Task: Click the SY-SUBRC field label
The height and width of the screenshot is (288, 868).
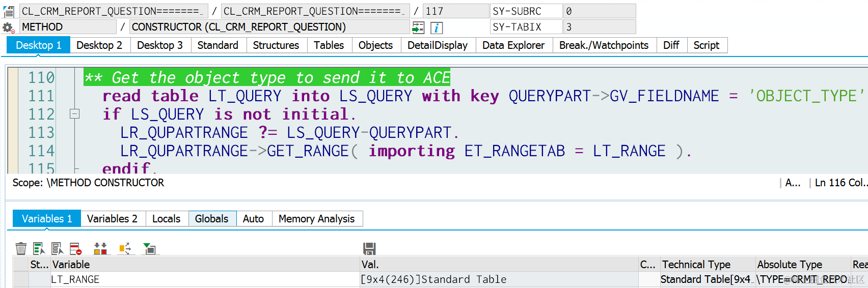Action: (526, 11)
